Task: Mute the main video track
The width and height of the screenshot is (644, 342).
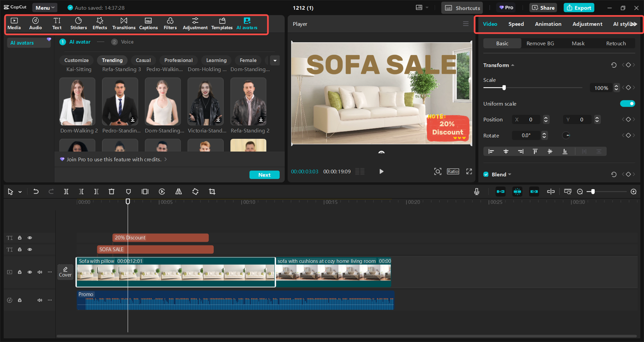Action: click(40, 272)
